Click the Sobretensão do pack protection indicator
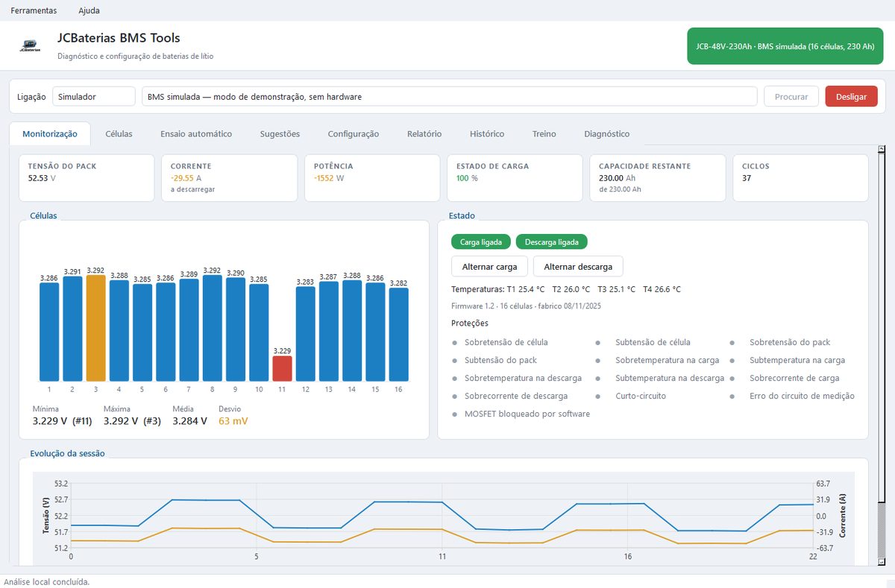The image size is (895, 588). coord(780,343)
